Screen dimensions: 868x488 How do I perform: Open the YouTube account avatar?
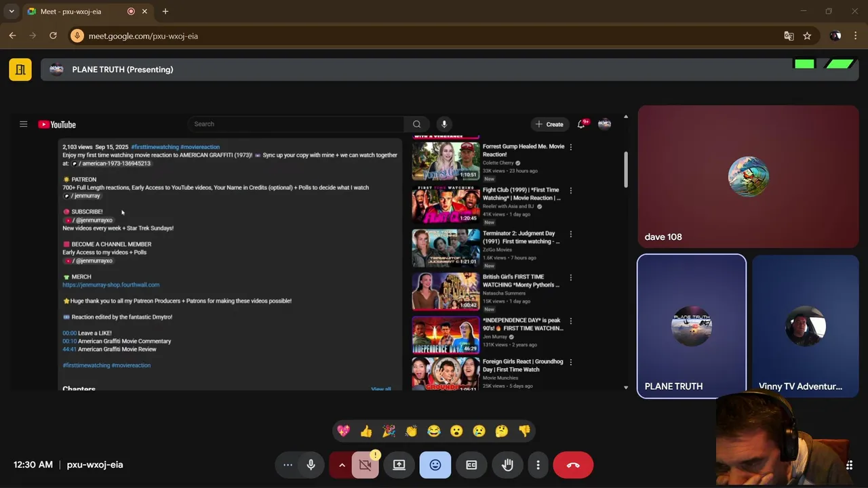tap(604, 124)
